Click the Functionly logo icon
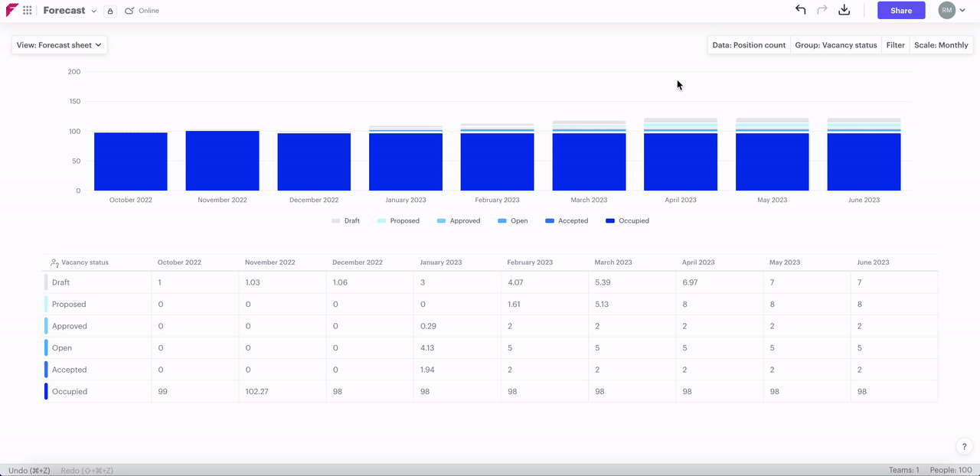Viewport: 980px width, 476px height. click(x=12, y=11)
